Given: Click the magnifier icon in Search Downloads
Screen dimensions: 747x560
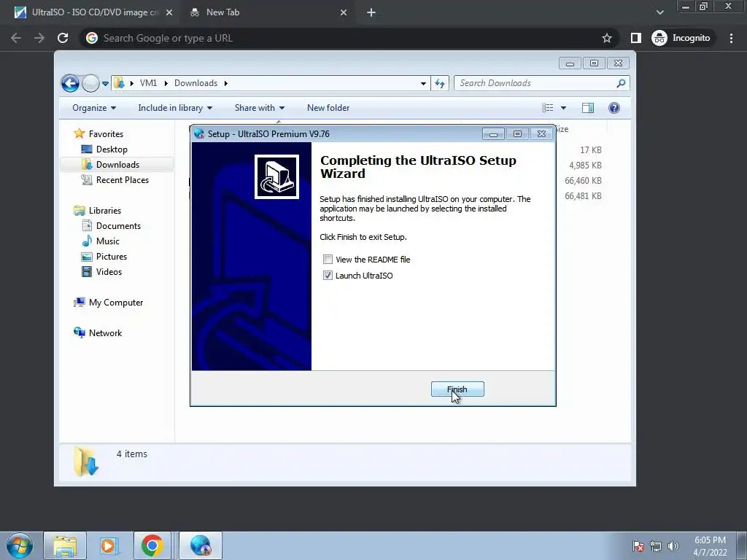Looking at the screenshot, I should 621,83.
